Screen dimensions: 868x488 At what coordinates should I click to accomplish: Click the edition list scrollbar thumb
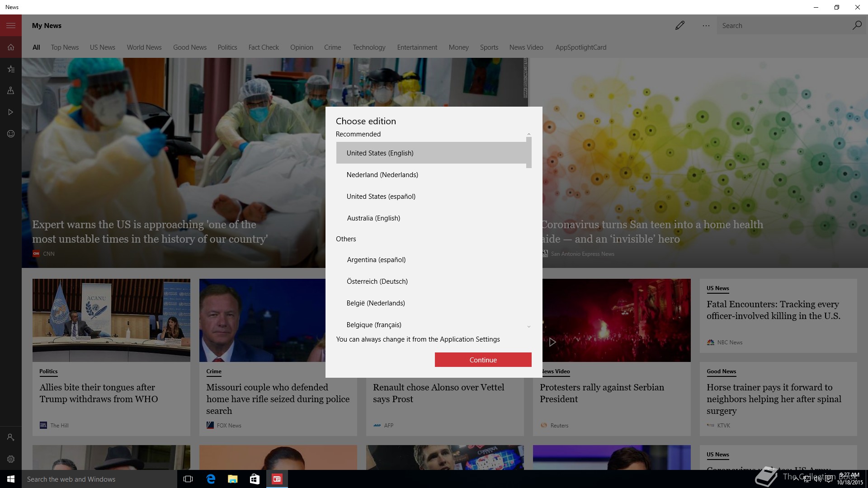pyautogui.click(x=528, y=153)
